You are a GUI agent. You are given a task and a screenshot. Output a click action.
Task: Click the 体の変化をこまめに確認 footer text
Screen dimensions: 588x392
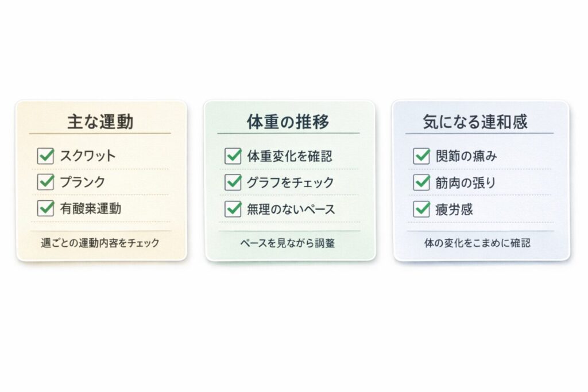tap(477, 243)
